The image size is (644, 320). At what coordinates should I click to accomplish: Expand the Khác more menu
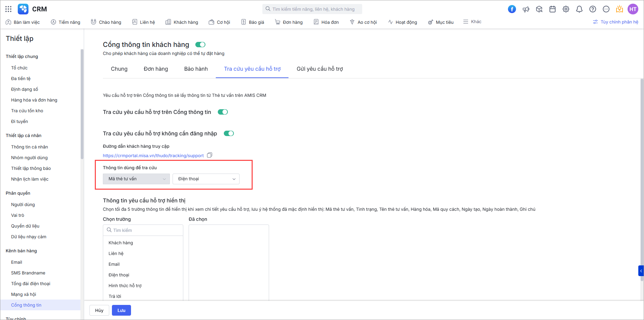coord(472,22)
